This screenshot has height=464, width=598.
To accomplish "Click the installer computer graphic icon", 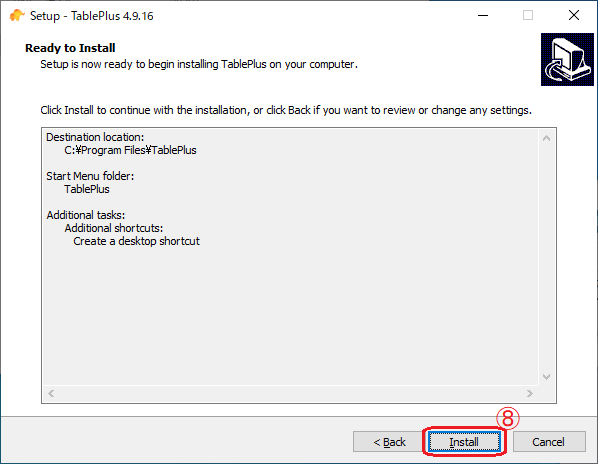I will (567, 59).
